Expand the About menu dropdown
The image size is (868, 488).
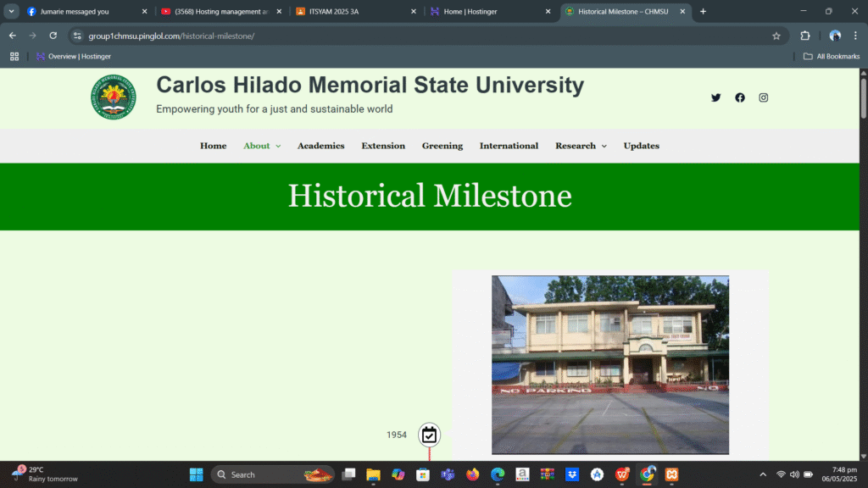coord(262,146)
